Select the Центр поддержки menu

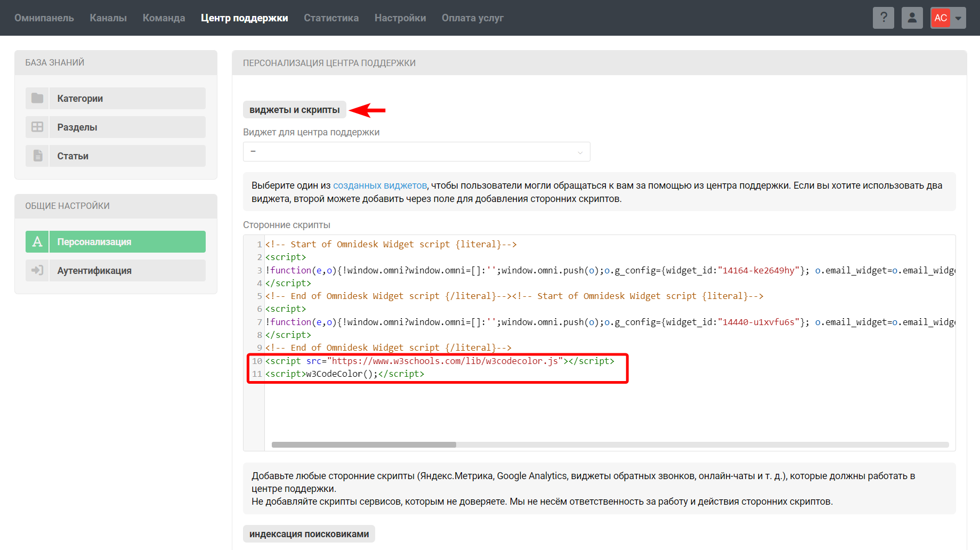(x=245, y=18)
